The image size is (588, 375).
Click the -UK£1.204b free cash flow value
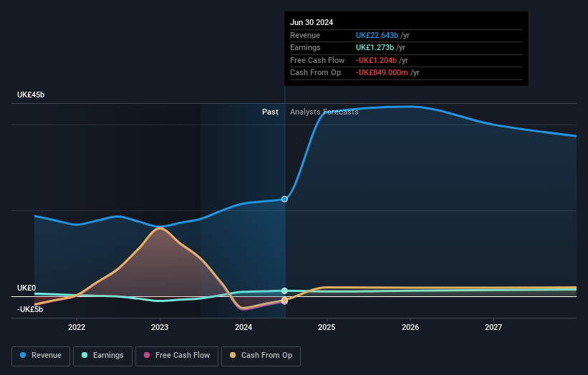coord(376,60)
